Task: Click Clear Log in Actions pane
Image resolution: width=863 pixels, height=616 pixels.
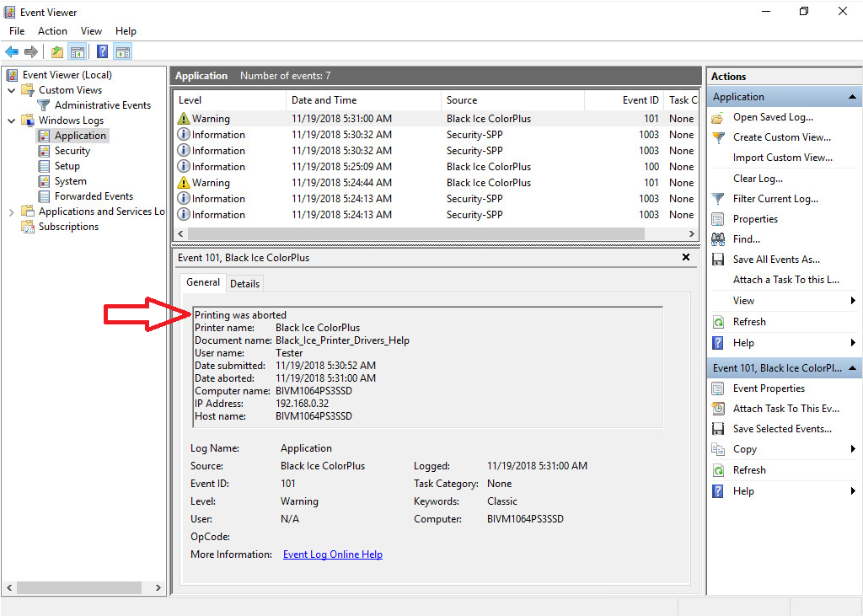Action: (758, 179)
